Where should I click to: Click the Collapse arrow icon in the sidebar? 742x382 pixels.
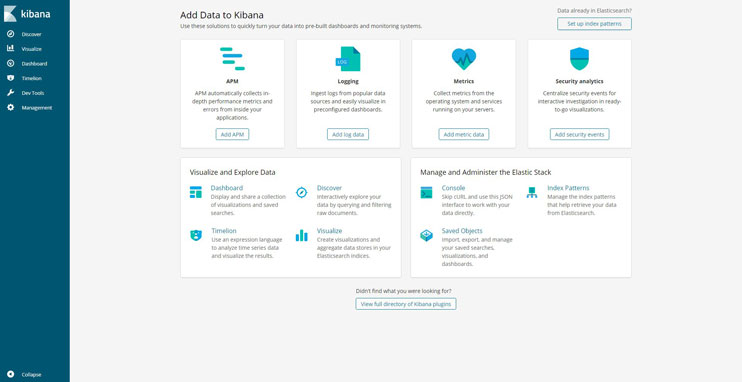[x=10, y=374]
